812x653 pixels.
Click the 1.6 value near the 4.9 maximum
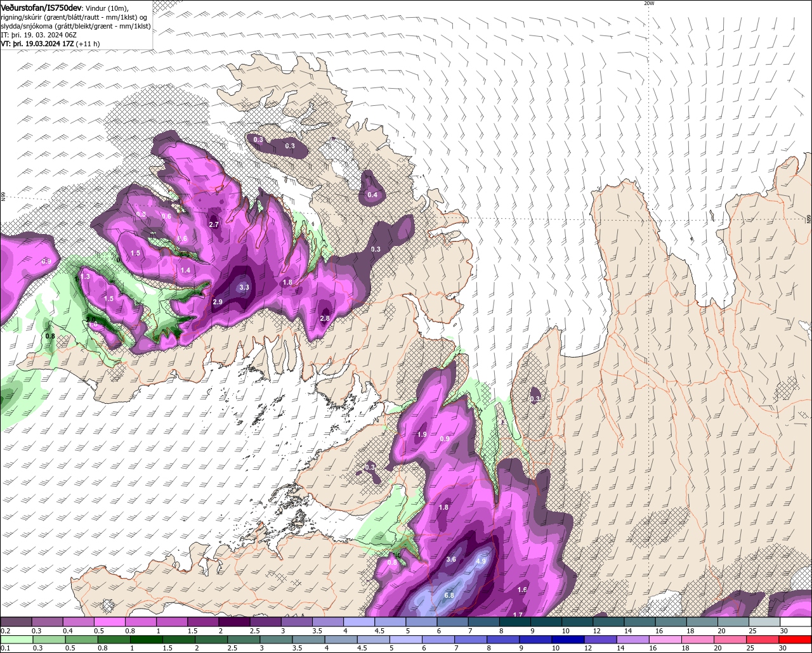(522, 590)
